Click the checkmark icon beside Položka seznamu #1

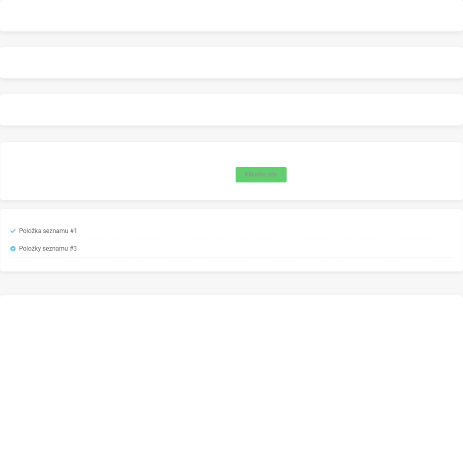[13, 231]
